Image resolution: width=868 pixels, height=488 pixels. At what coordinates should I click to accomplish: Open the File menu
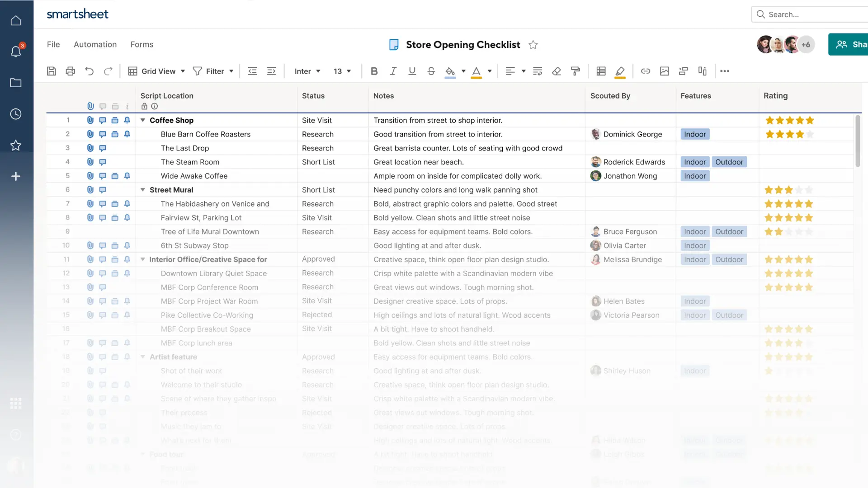tap(53, 44)
